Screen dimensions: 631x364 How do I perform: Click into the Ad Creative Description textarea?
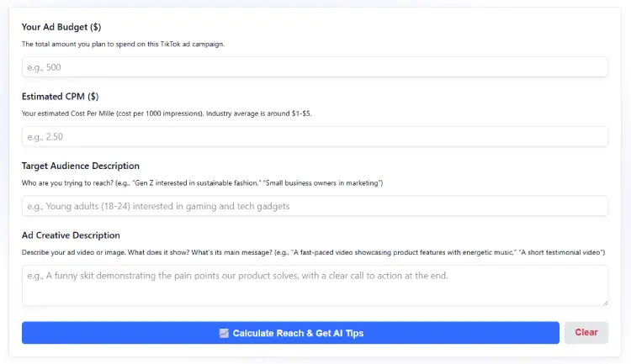(x=315, y=285)
